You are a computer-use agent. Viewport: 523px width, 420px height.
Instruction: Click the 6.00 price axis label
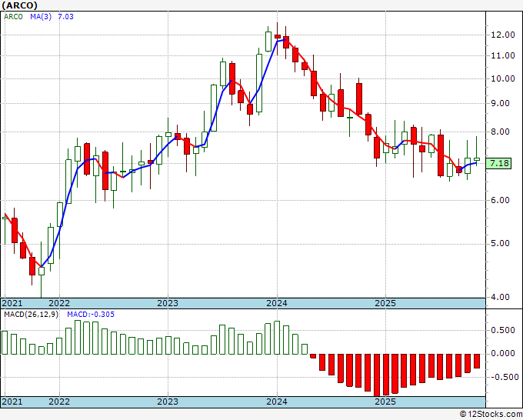coord(500,200)
